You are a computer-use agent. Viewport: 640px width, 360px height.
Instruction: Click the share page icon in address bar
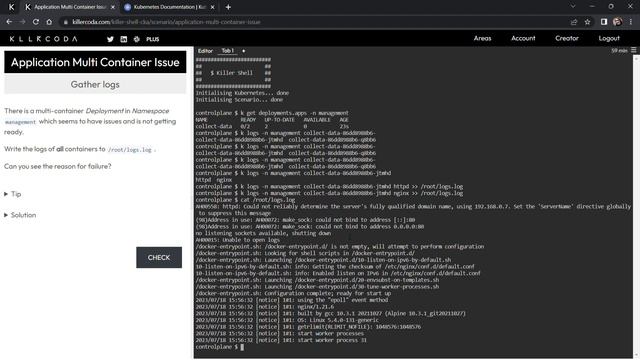(574, 22)
